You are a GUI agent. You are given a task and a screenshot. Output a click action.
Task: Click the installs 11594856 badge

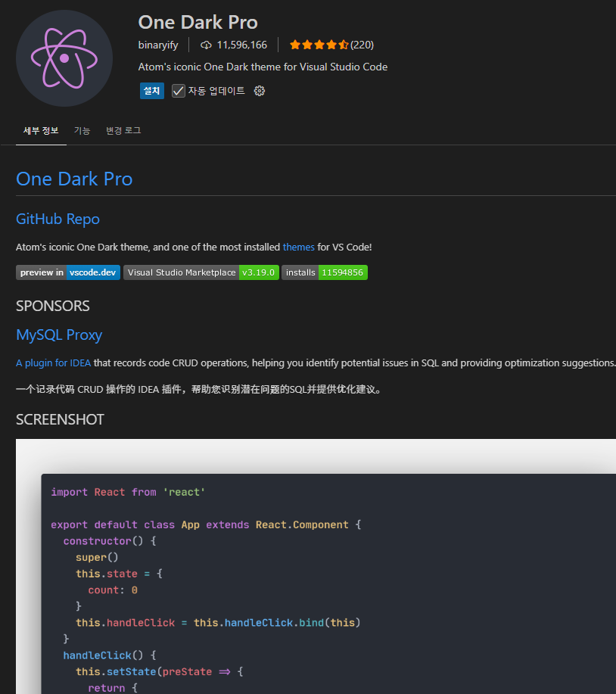tap(325, 272)
